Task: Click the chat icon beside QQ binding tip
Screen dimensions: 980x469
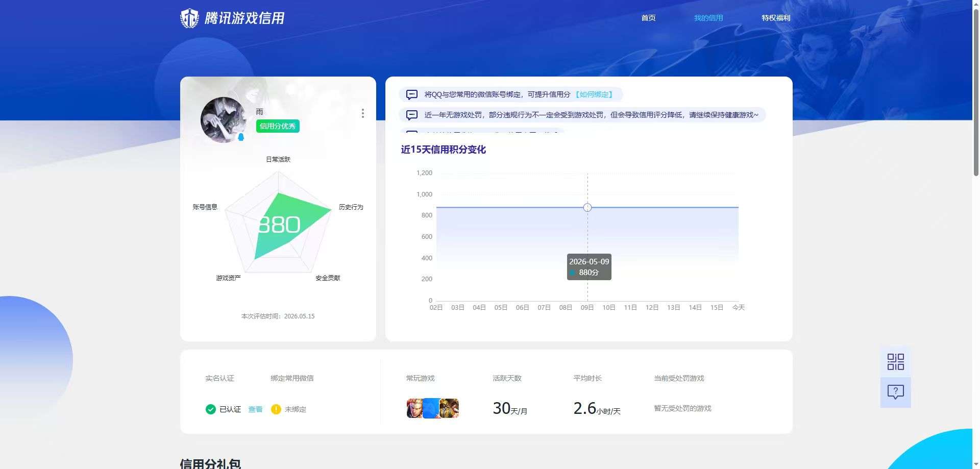Action: coord(412,94)
